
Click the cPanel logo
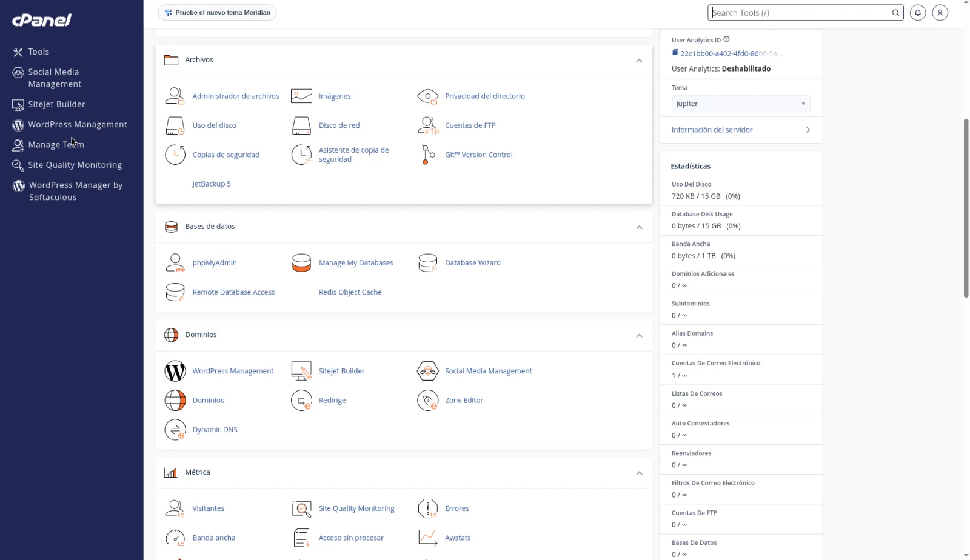[42, 20]
